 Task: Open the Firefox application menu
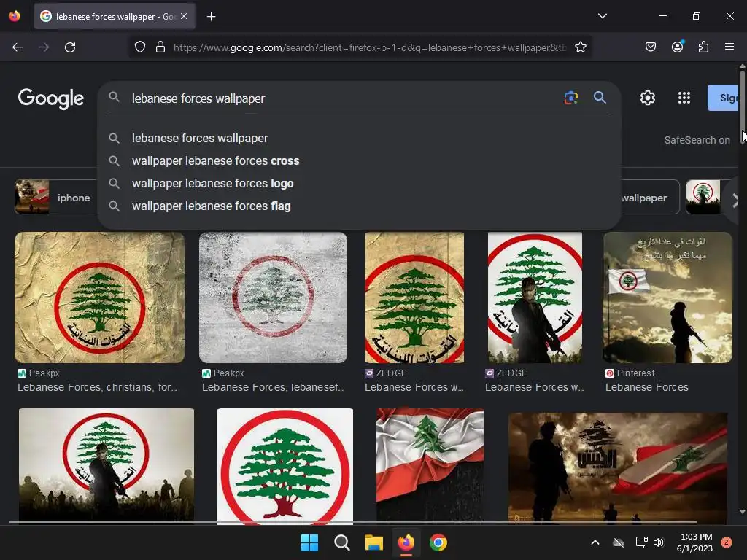(x=729, y=47)
